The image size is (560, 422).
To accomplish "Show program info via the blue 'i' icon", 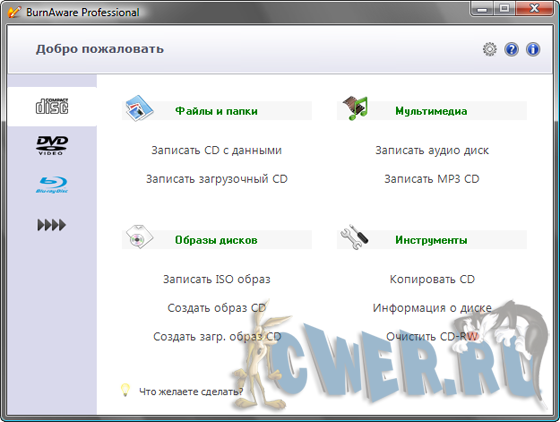I will 533,49.
